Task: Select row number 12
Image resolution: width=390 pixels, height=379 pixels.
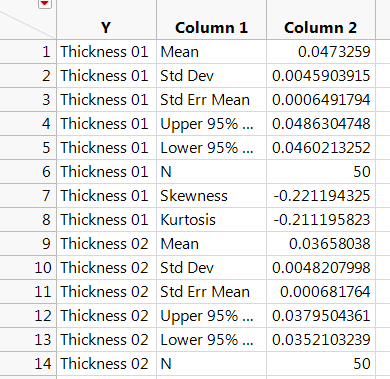Action: pyautogui.click(x=28, y=316)
